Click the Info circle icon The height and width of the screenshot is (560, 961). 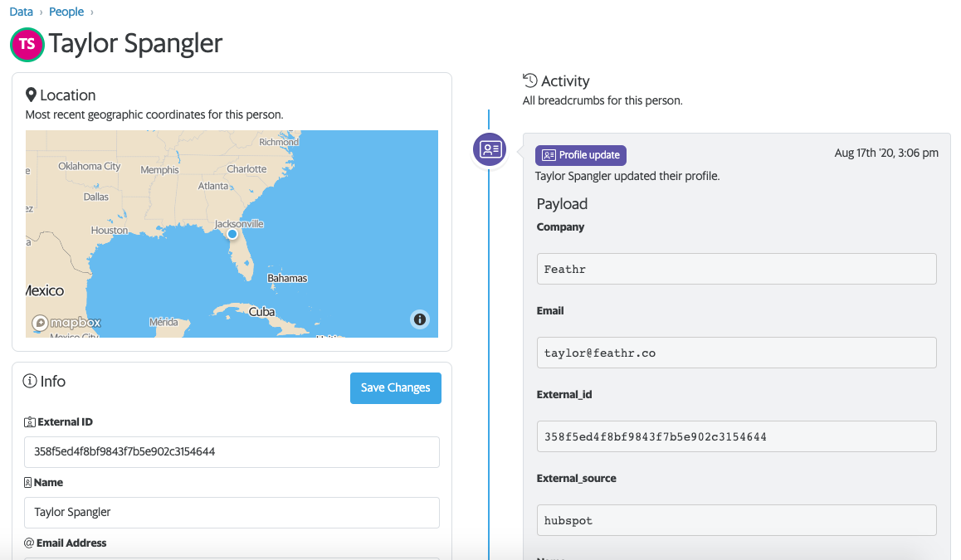point(29,381)
